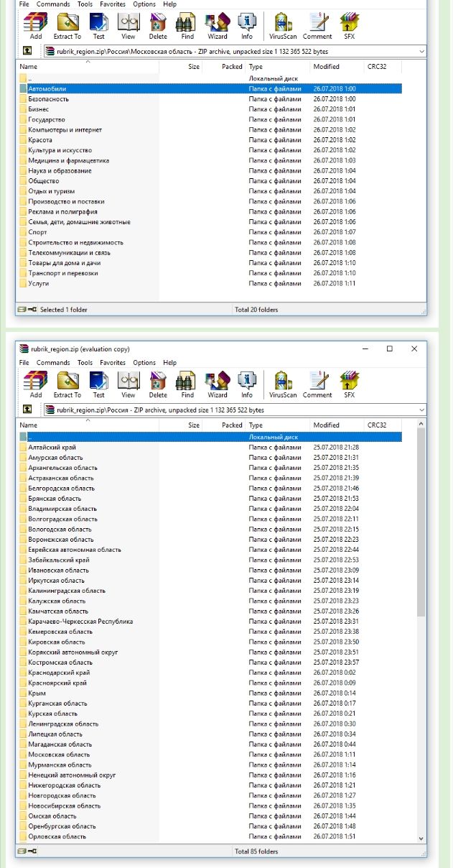Open VirusScan in the upper window toolbar

[283, 26]
